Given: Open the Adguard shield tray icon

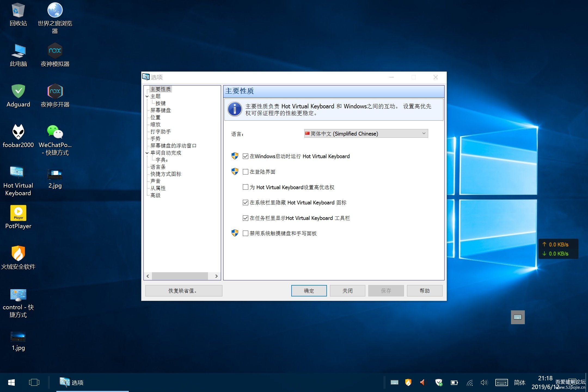Looking at the screenshot, I should coord(439,382).
